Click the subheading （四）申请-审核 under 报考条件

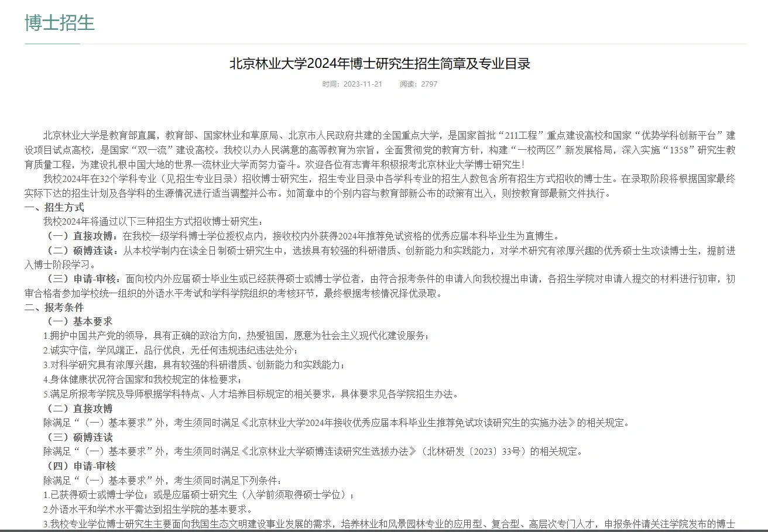(x=80, y=466)
